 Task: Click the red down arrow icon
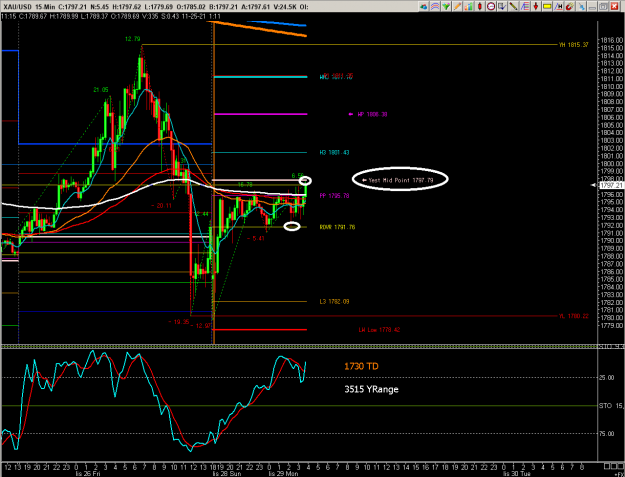536,6
